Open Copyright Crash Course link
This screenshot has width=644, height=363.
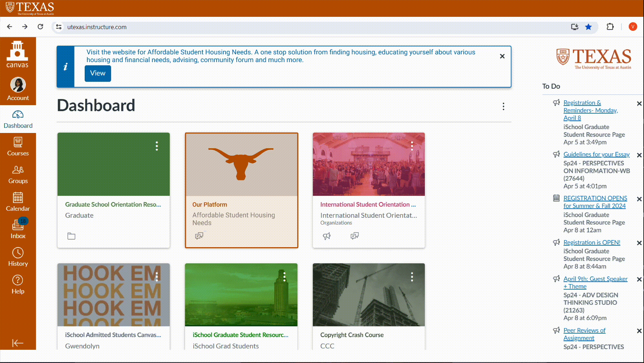pyautogui.click(x=352, y=335)
